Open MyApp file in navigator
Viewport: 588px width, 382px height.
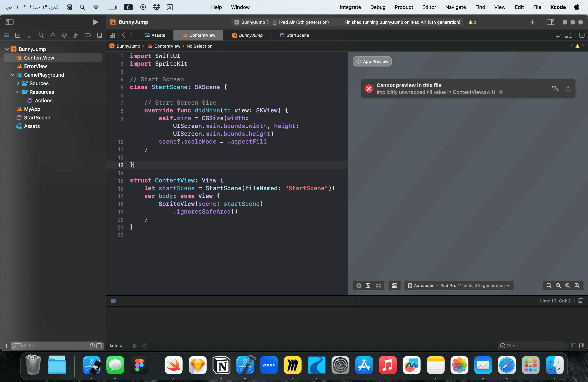(x=32, y=109)
